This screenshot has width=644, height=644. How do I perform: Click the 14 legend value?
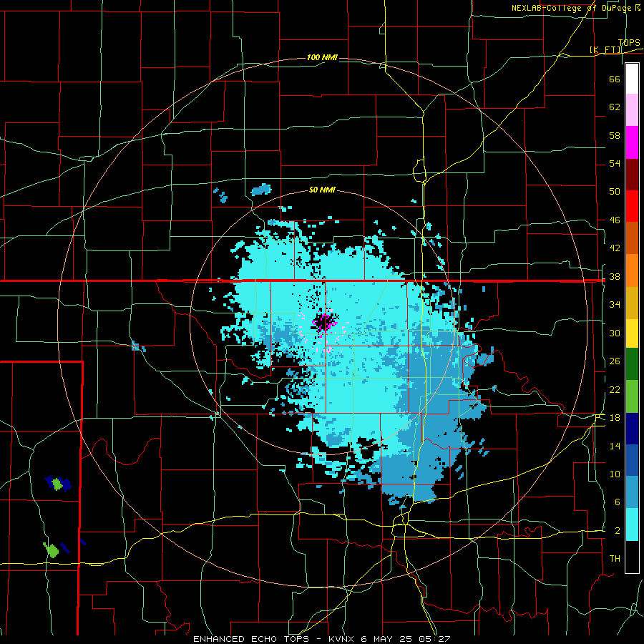coord(615,446)
